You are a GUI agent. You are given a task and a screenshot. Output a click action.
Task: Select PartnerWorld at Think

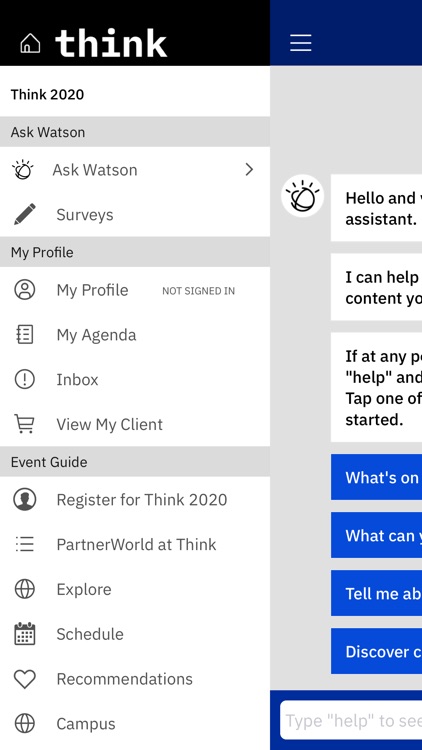[x=135, y=544]
